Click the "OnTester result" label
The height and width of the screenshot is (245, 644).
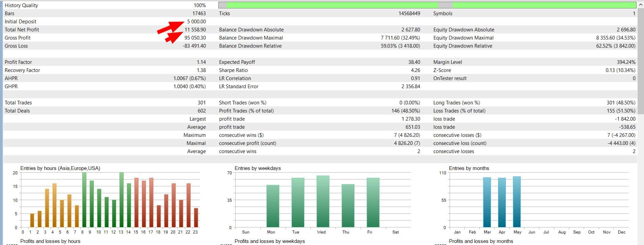(450, 78)
